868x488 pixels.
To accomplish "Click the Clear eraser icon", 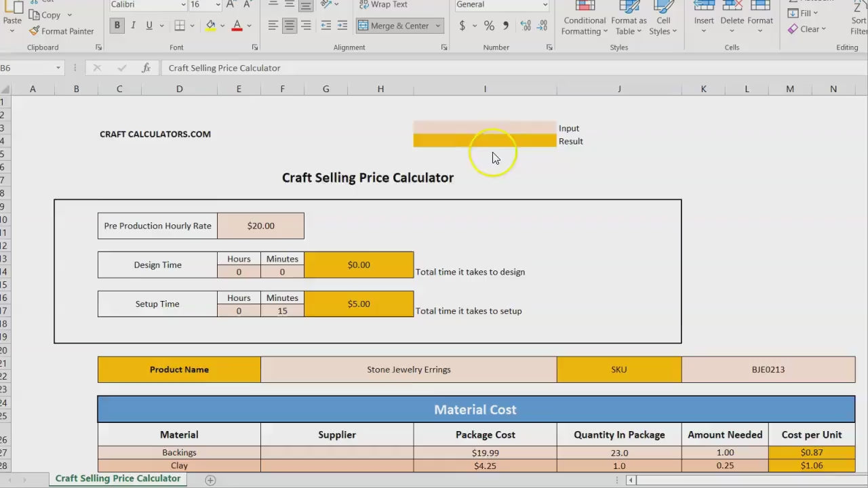I will (x=793, y=29).
